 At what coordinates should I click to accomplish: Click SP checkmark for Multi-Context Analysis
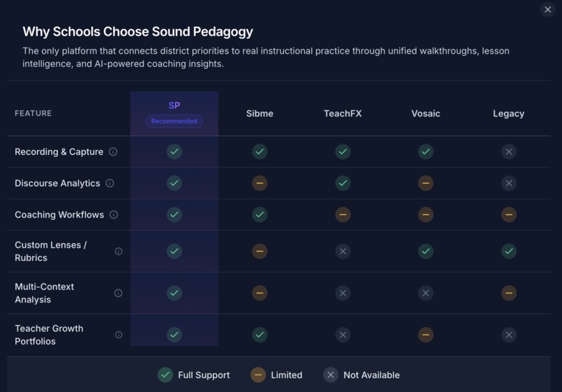tap(174, 293)
